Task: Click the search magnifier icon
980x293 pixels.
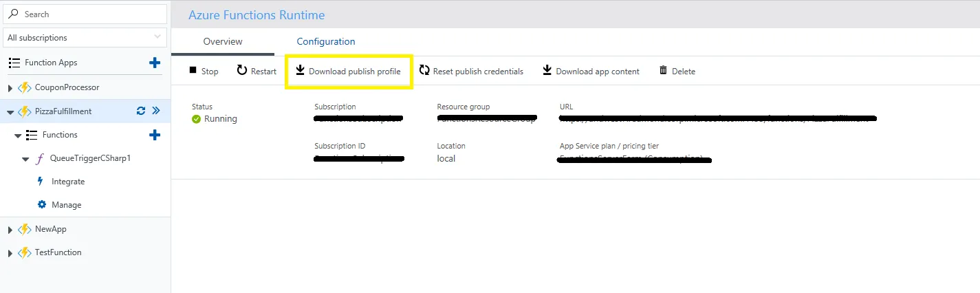Action: (14, 14)
